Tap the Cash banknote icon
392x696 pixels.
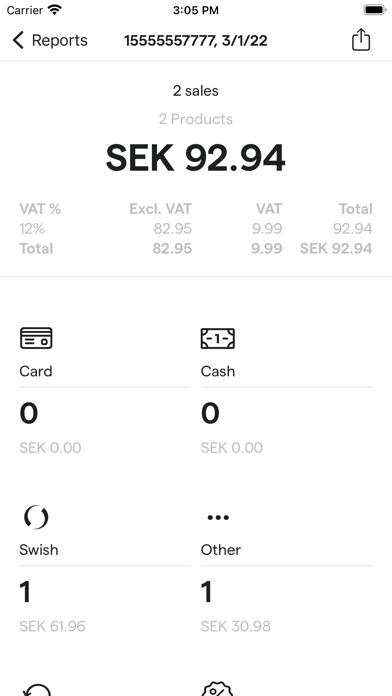coord(218,338)
